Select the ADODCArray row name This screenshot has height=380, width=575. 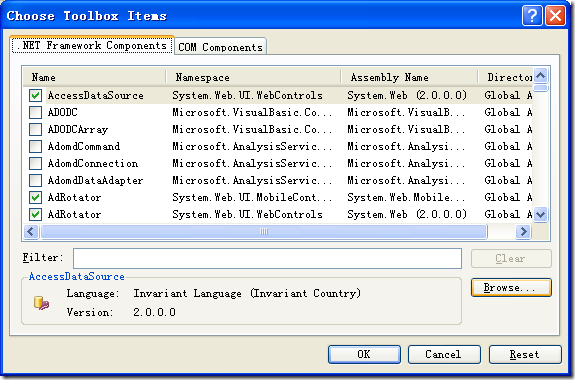pyautogui.click(x=78, y=129)
